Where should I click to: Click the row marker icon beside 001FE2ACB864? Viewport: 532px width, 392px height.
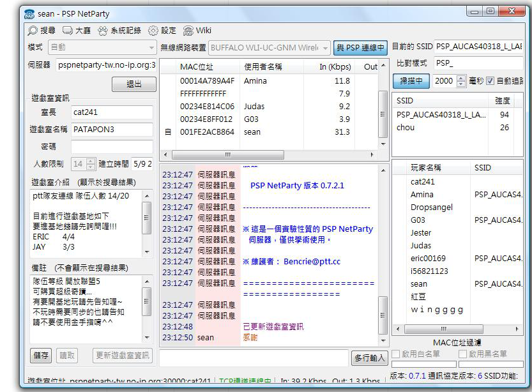coord(168,132)
